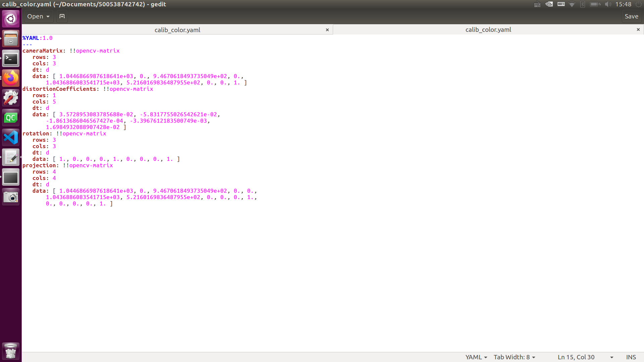Image resolution: width=644 pixels, height=362 pixels.
Task: Click the volume icon in system tray
Action: pos(608,4)
